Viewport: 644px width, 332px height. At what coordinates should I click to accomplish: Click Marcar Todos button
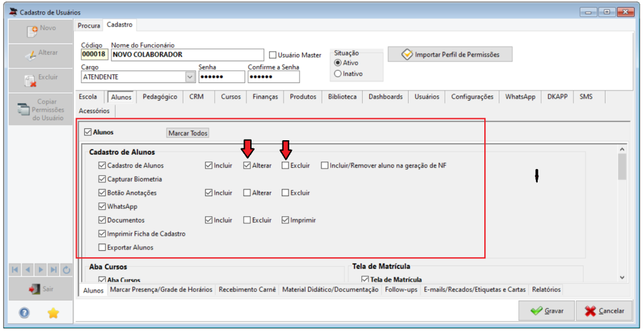point(187,133)
